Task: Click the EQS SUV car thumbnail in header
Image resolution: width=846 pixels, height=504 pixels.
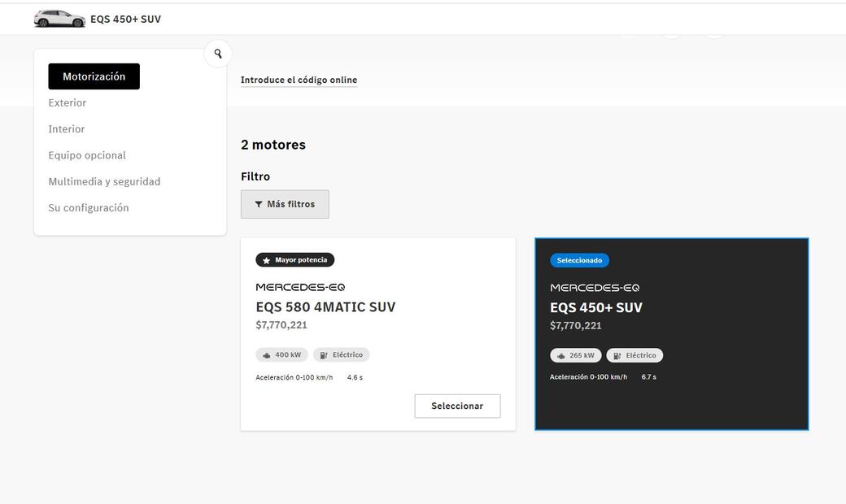Action: pyautogui.click(x=59, y=19)
